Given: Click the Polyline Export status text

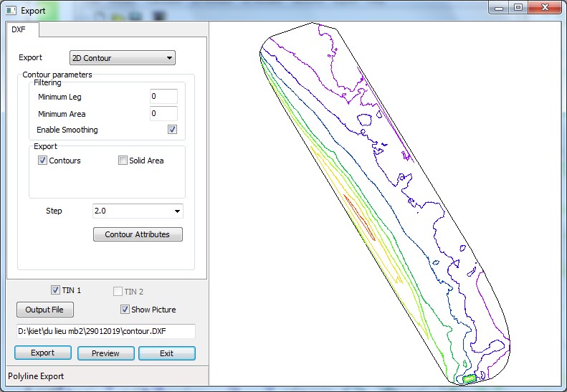Looking at the screenshot, I should coord(36,376).
